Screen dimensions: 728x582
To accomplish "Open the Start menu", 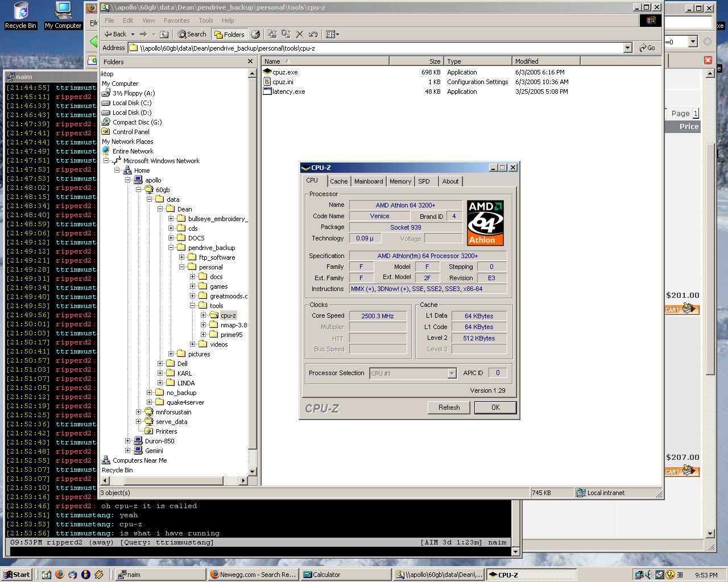I will tap(16, 575).
